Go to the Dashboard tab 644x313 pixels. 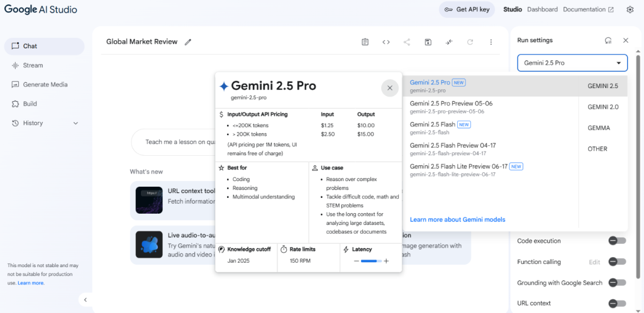click(542, 9)
